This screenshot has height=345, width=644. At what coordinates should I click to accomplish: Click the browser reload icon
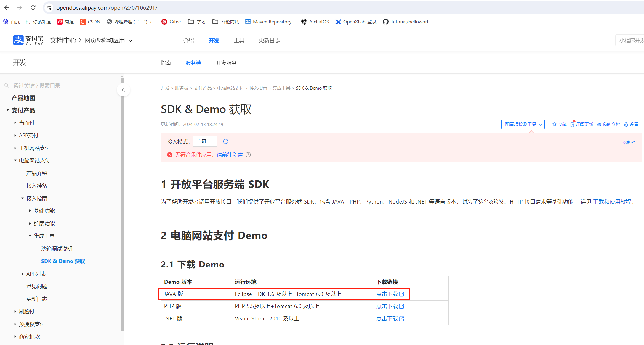(33, 8)
